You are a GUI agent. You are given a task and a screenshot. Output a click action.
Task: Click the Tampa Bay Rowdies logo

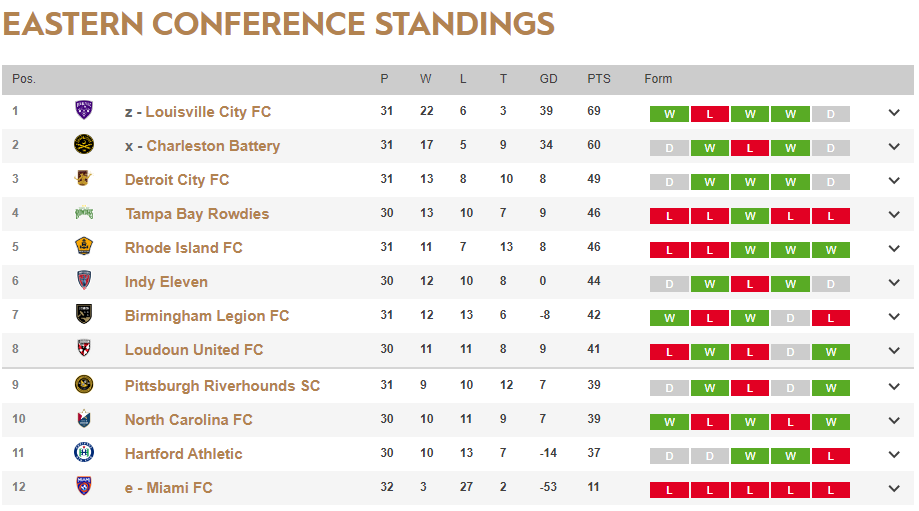pyautogui.click(x=84, y=213)
